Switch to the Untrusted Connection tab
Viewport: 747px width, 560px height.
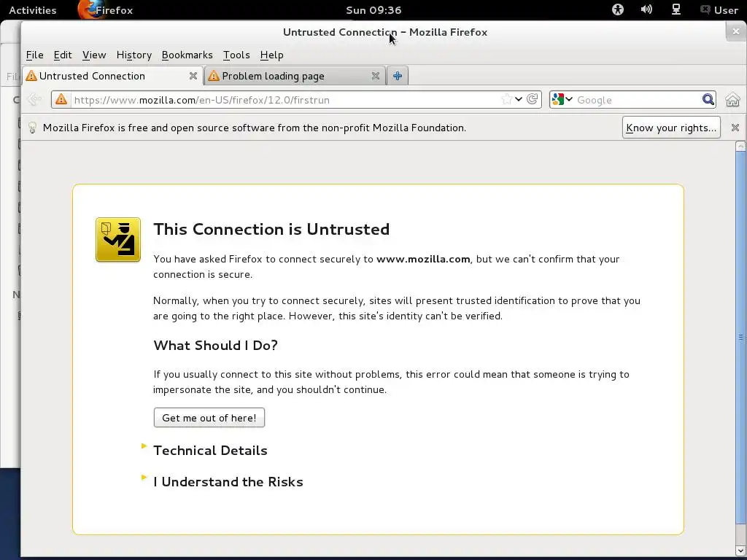click(x=112, y=76)
